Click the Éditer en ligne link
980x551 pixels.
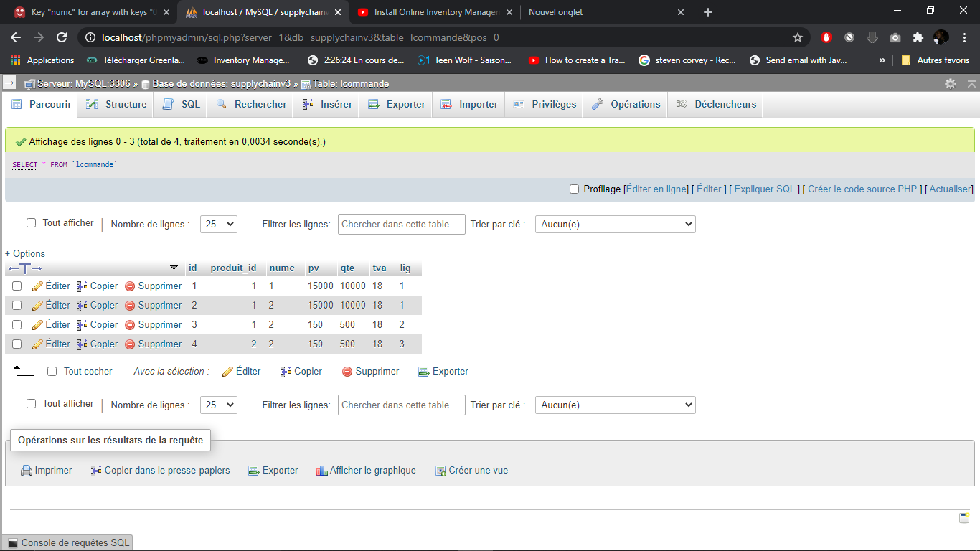pos(656,189)
